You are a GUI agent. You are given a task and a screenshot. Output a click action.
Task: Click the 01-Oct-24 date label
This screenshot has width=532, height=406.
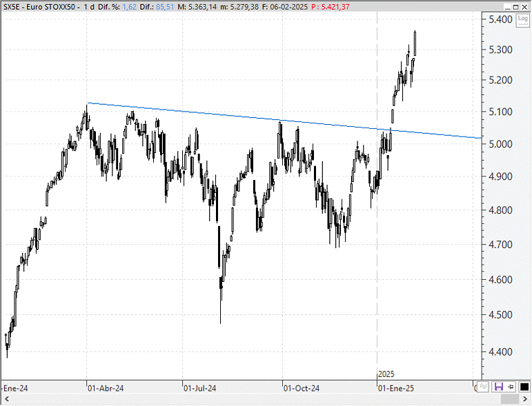(302, 388)
